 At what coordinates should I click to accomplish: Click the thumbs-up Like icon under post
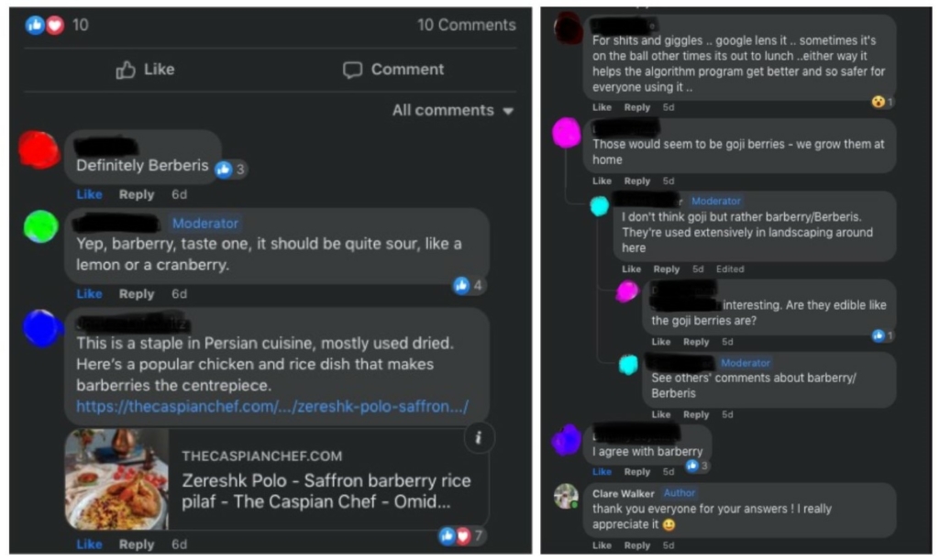[125, 70]
